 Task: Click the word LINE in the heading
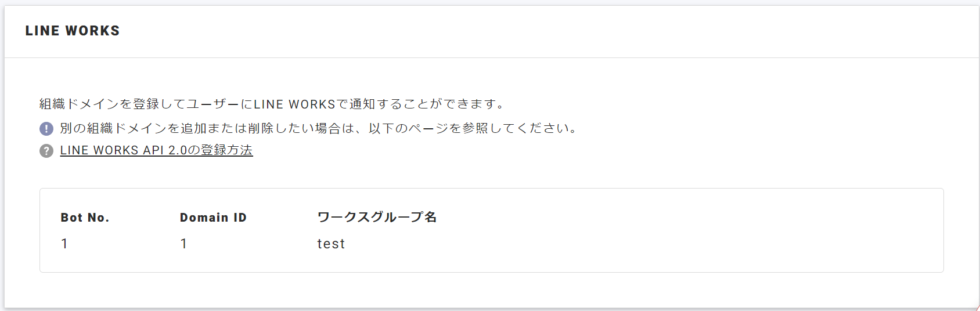42,31
